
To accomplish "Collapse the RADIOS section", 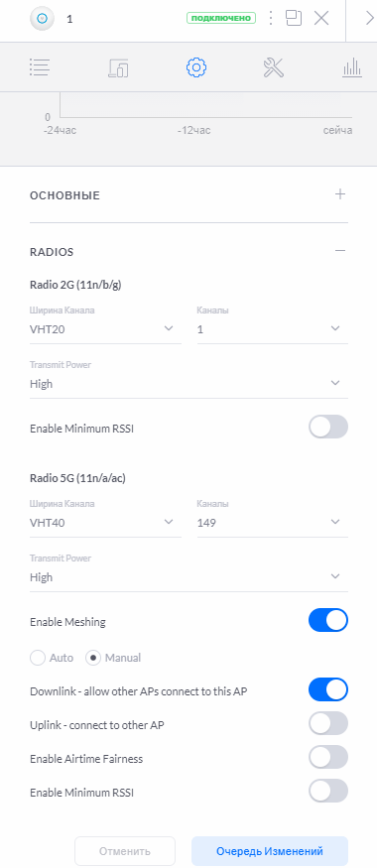I will pos(340,251).
